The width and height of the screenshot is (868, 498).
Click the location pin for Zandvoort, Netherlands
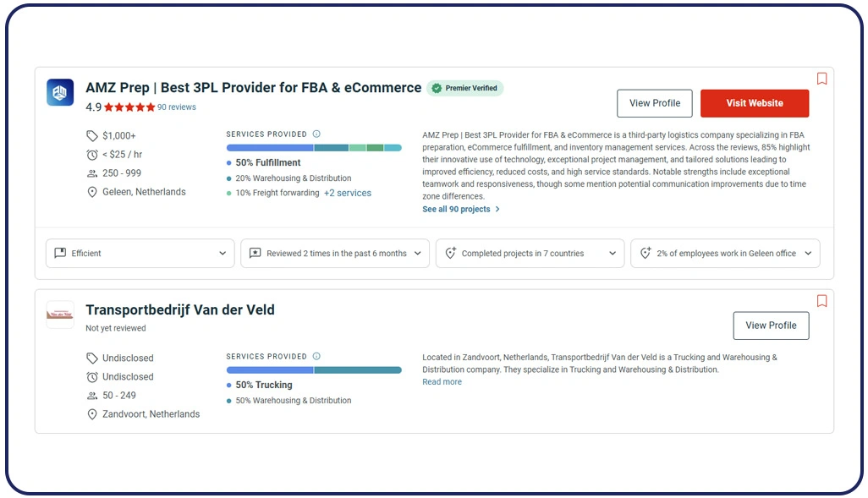(x=93, y=414)
